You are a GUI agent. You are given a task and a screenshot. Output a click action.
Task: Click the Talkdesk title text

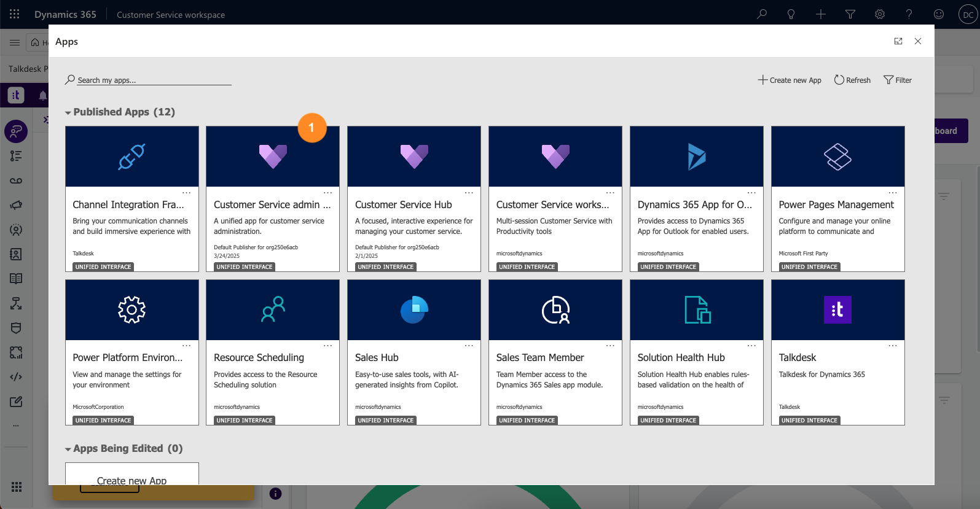pyautogui.click(x=798, y=357)
